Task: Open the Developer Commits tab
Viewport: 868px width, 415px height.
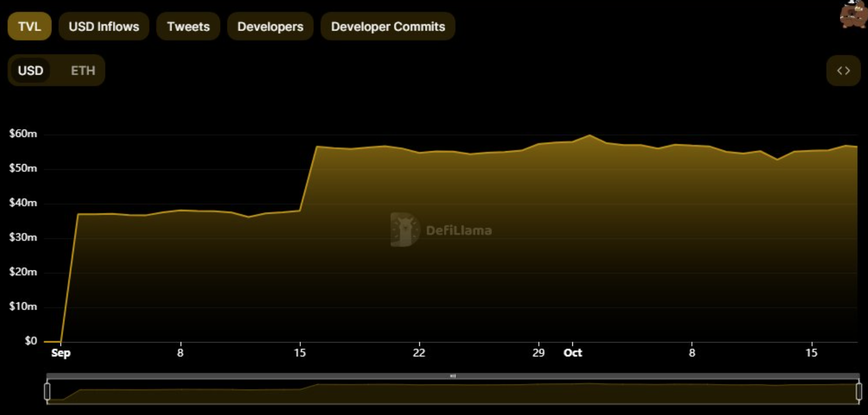Action: [388, 27]
